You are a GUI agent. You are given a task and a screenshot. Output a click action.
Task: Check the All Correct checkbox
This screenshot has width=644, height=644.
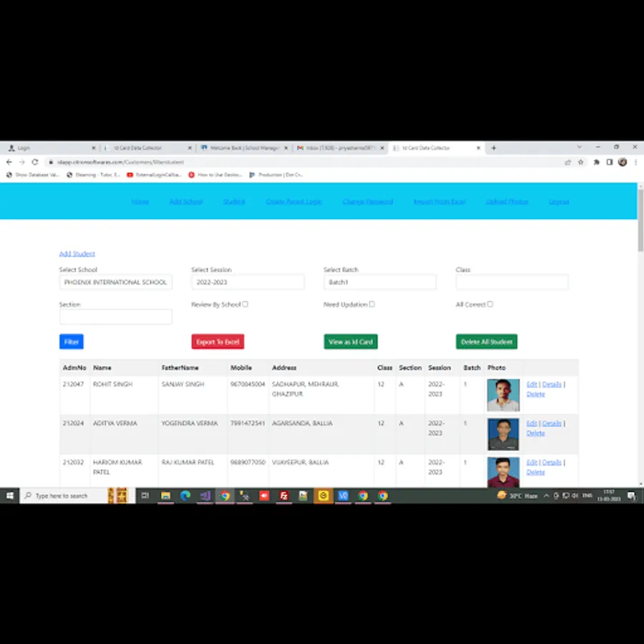point(490,304)
